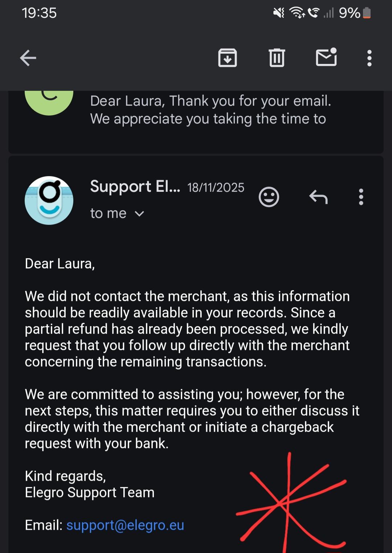Archive this email conversation
Image resolution: width=392 pixels, height=553 pixels.
click(228, 58)
